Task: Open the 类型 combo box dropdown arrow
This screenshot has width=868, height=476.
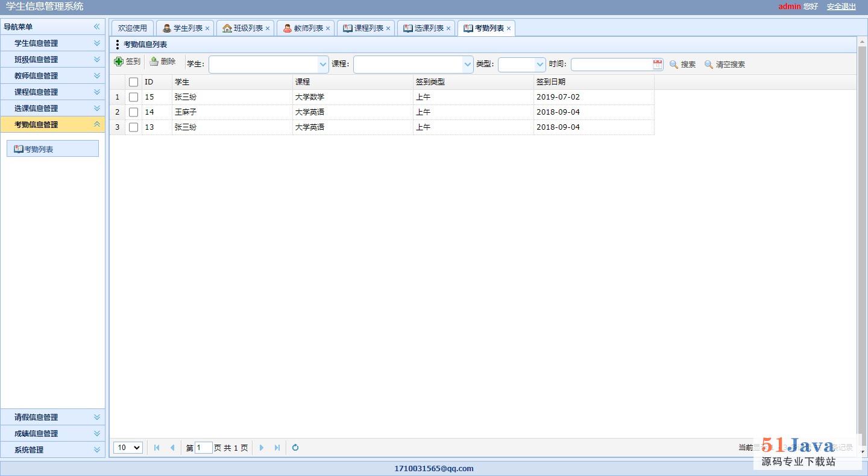Action: point(540,65)
